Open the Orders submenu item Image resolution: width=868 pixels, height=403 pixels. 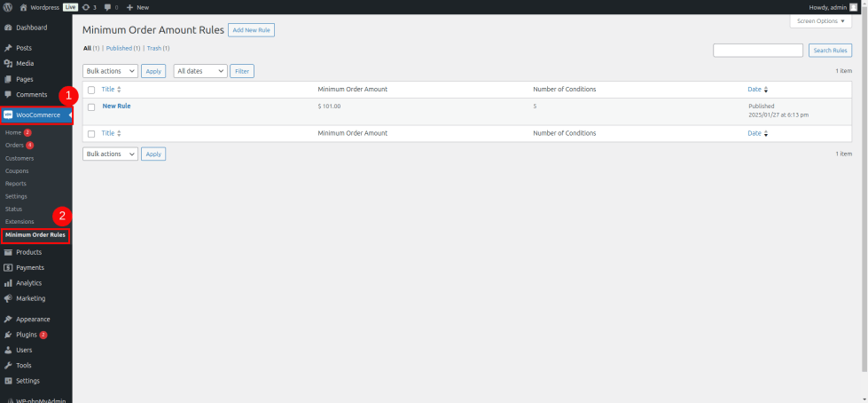point(14,146)
